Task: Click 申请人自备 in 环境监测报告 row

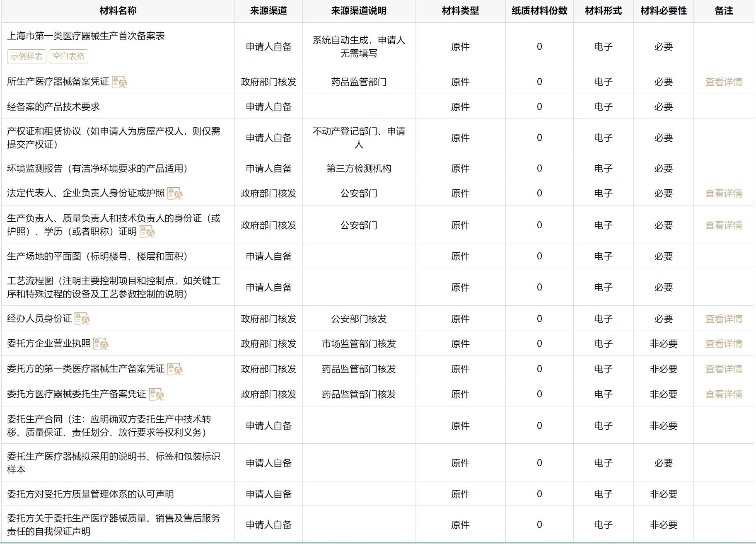Action: (268, 169)
